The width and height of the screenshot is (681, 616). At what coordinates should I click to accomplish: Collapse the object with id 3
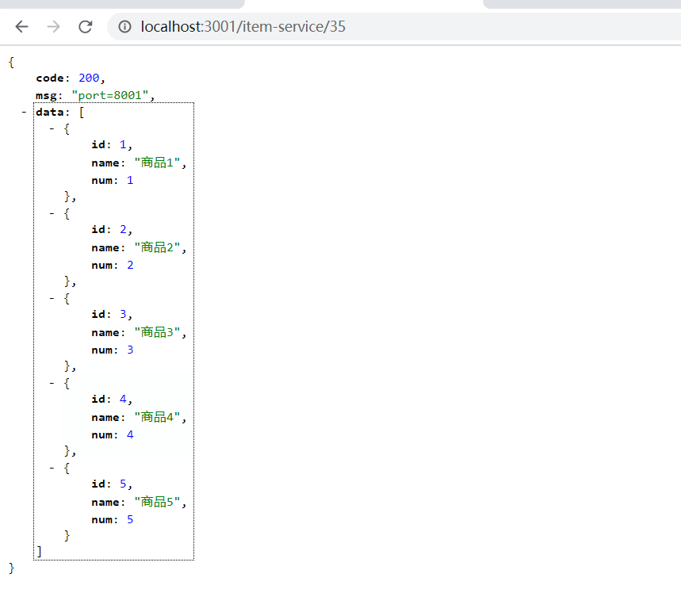[52, 298]
